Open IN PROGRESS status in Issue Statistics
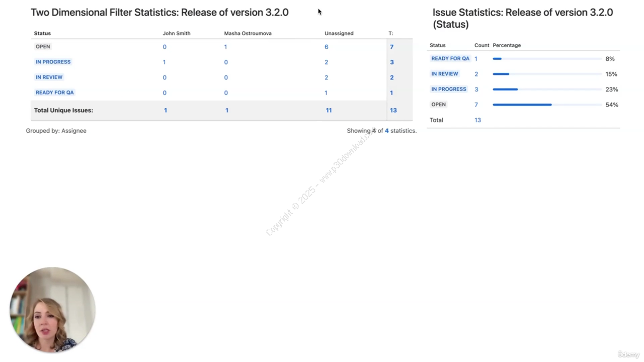Screen dimensions: 644x362 pos(449,89)
